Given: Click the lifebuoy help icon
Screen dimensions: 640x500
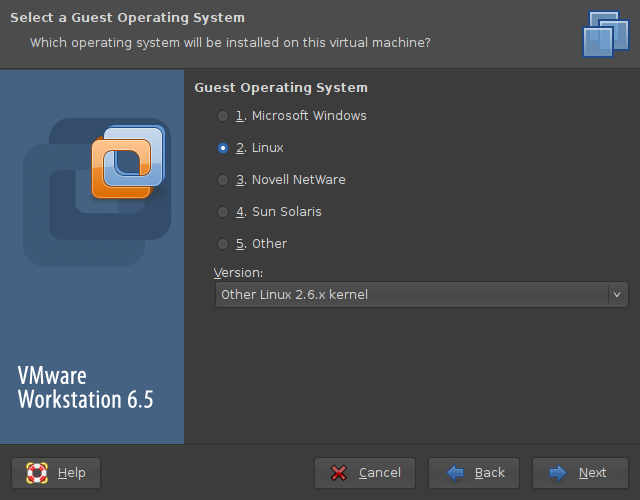Looking at the screenshot, I should tap(37, 473).
